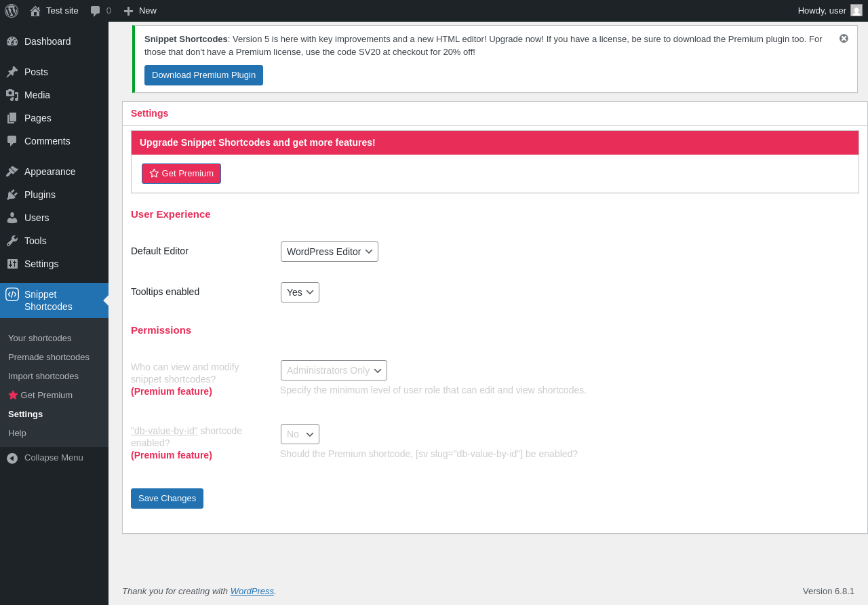Screen dimensions: 868x605
Task: Click the star icon beside Get Premium submenu
Action: (x=13, y=395)
